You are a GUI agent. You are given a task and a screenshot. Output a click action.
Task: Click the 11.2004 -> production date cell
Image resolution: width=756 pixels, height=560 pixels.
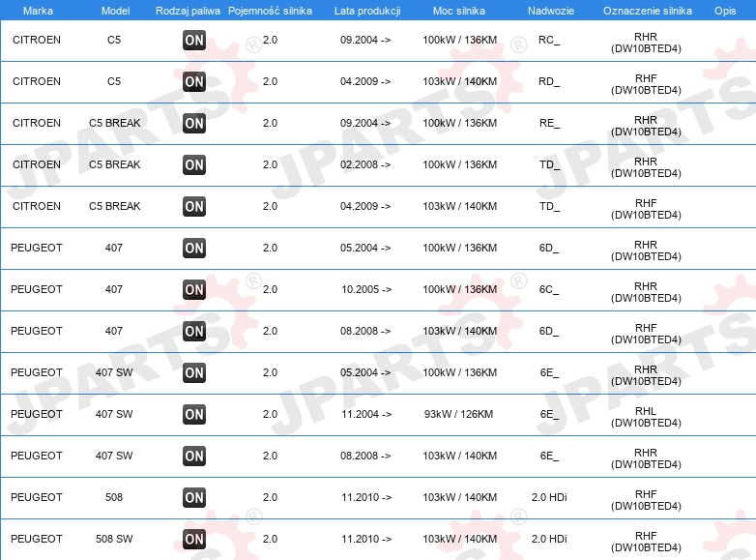366,414
